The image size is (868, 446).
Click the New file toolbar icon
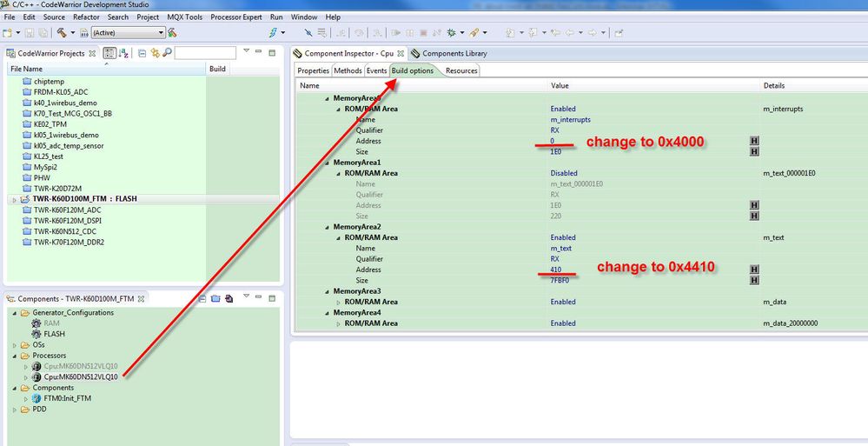pos(8,33)
